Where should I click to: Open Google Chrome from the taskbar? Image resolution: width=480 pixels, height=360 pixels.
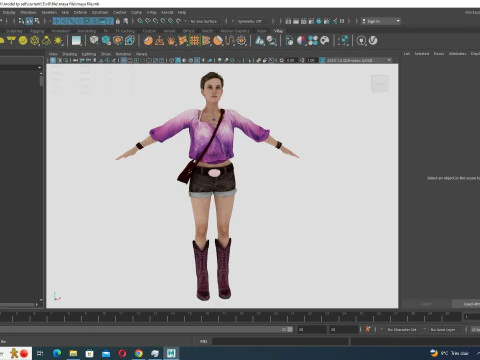(x=139, y=353)
